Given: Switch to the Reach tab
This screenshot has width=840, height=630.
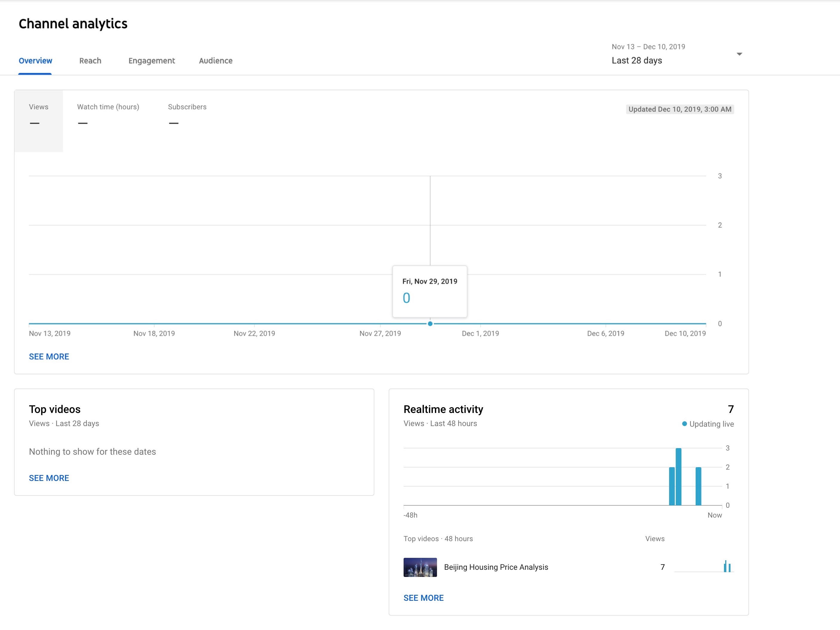Looking at the screenshot, I should point(90,61).
